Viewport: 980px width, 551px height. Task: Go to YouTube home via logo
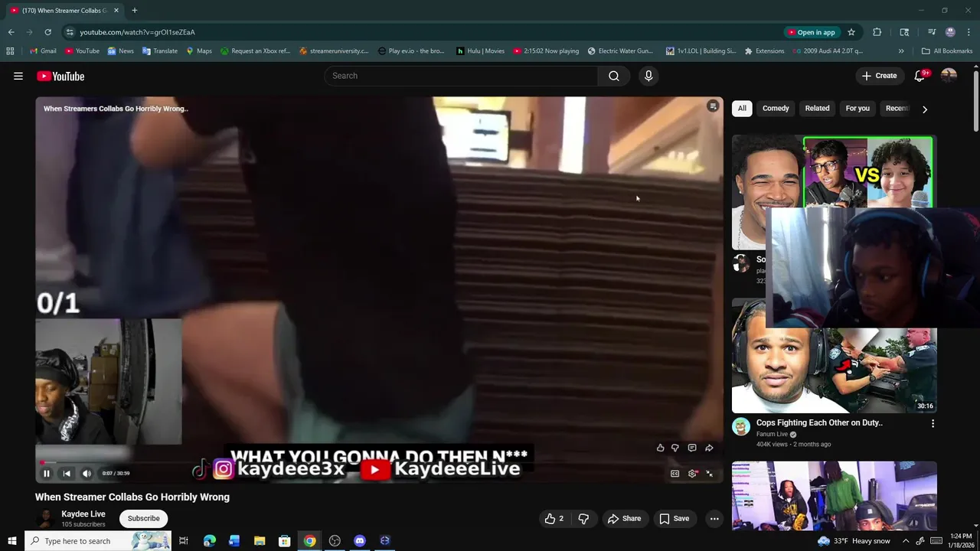(x=60, y=76)
